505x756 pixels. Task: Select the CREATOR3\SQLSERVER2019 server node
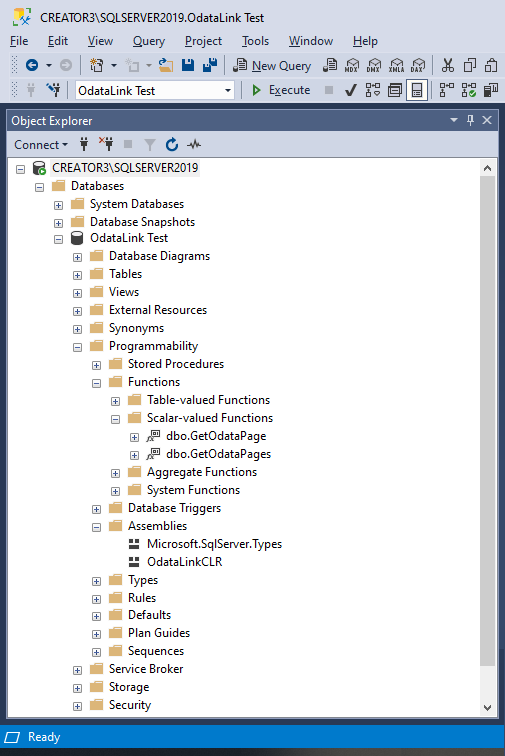(x=125, y=168)
